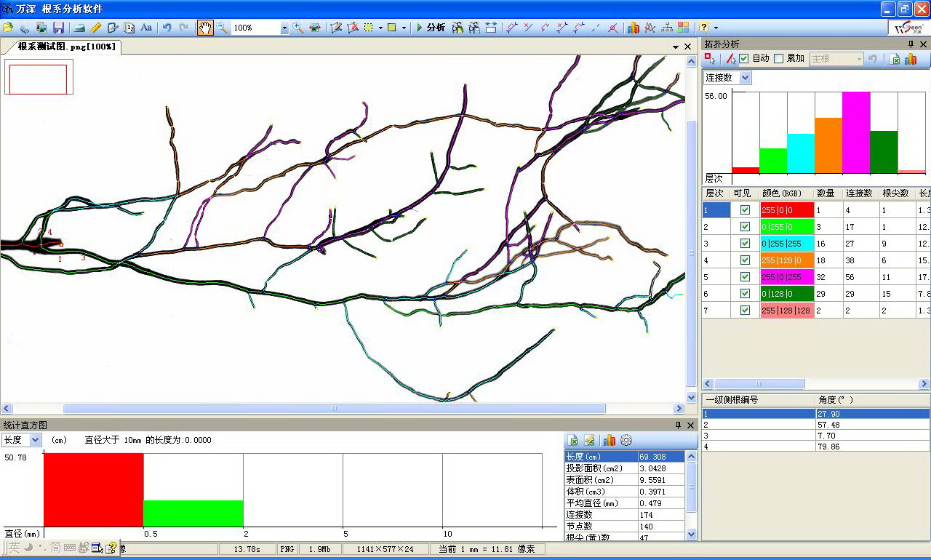This screenshot has width=931, height=560.
Task: Click the save (floppy disk) toolbar icon
Action: click(x=58, y=28)
